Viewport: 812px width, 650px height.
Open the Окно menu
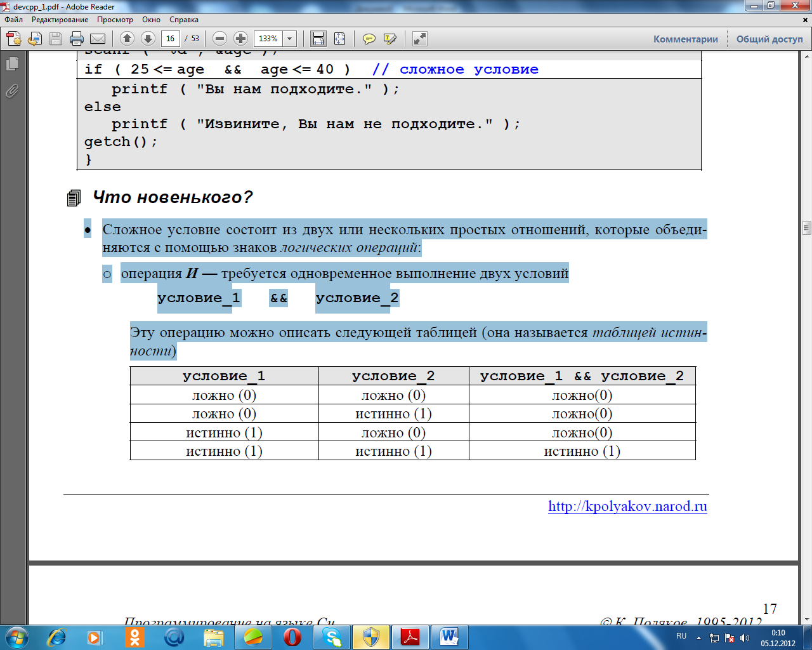tap(152, 20)
